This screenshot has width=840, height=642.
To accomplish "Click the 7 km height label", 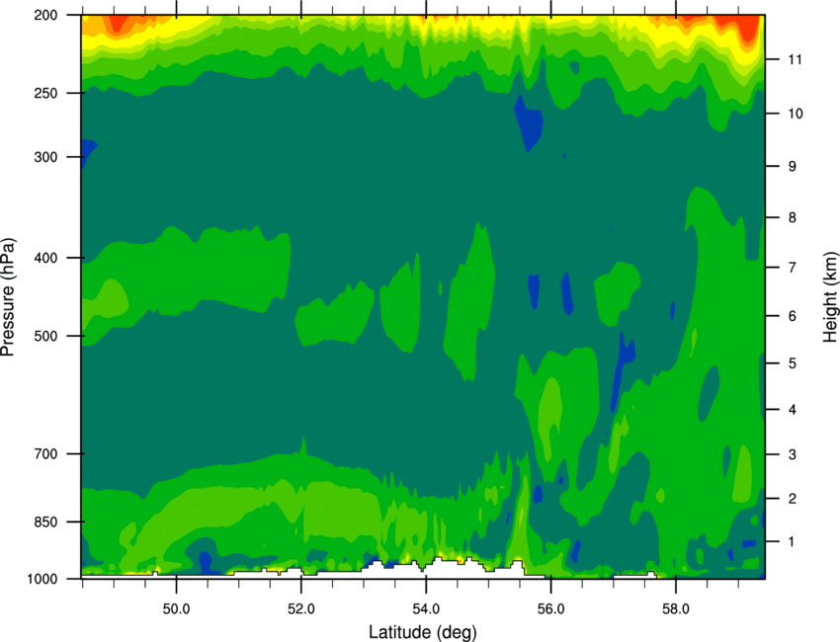I will (792, 268).
